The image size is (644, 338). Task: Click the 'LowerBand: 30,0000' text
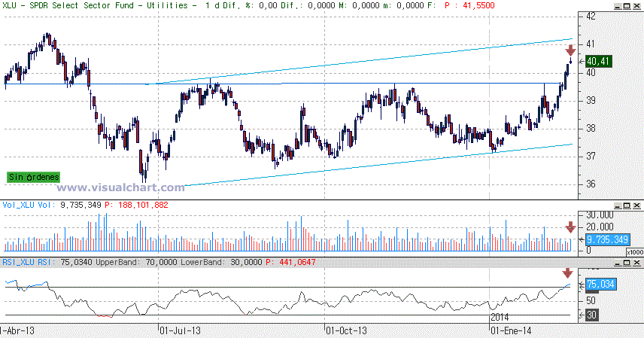click(x=221, y=262)
